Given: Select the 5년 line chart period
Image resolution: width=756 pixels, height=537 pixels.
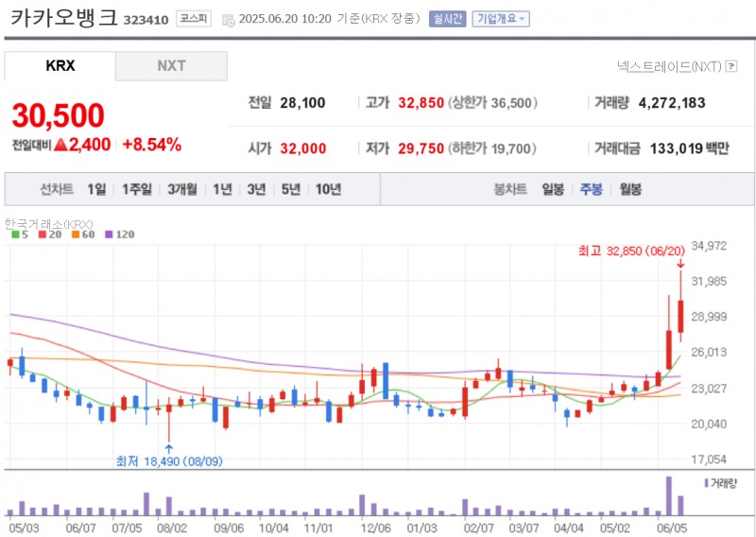Looking at the screenshot, I should tap(291, 189).
